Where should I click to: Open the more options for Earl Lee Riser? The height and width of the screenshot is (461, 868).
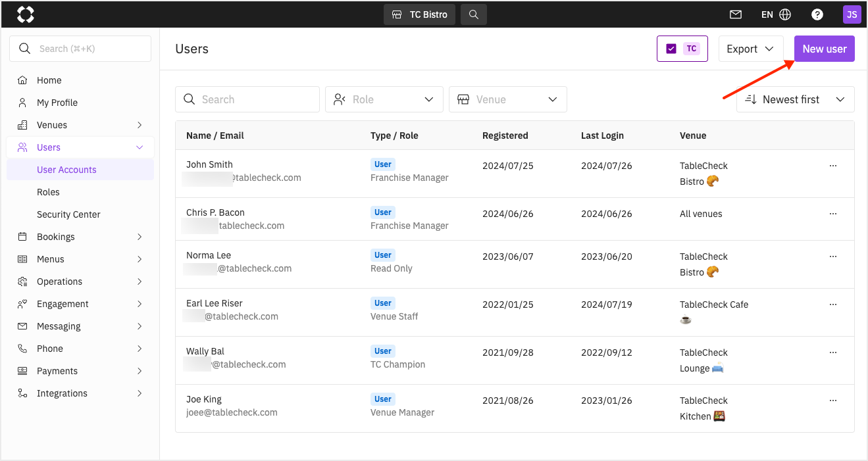click(833, 304)
